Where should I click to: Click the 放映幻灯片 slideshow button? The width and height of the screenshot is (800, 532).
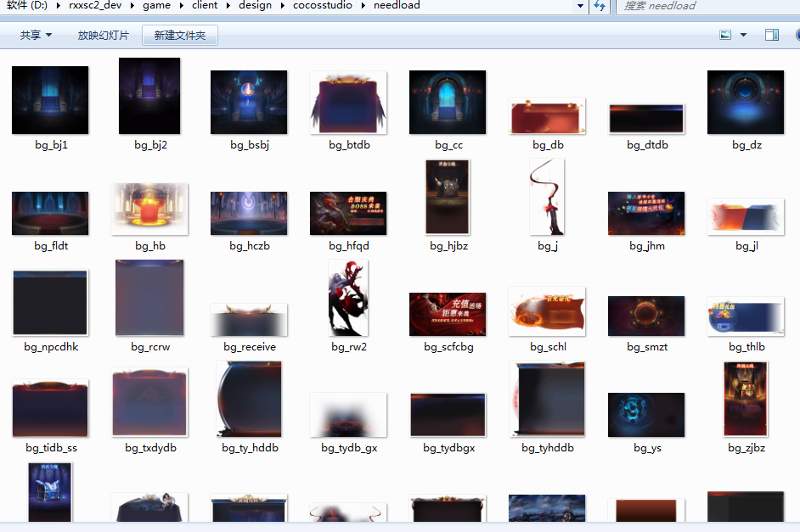103,36
